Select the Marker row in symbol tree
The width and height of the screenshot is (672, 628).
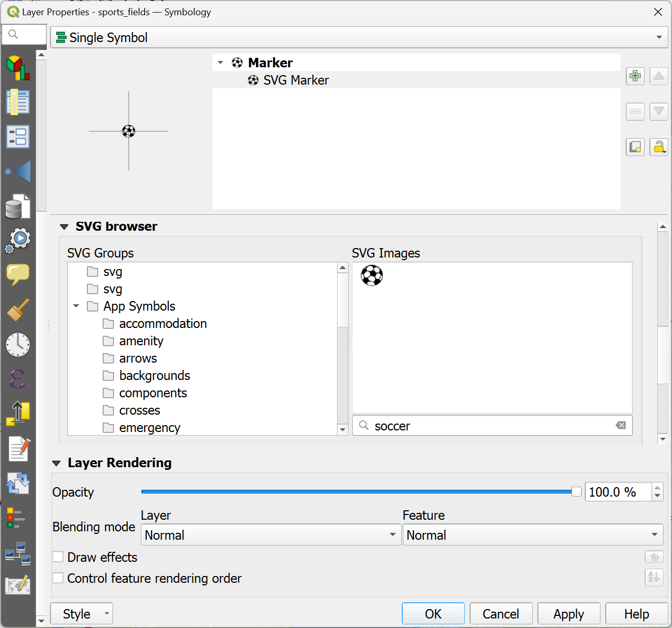416,63
